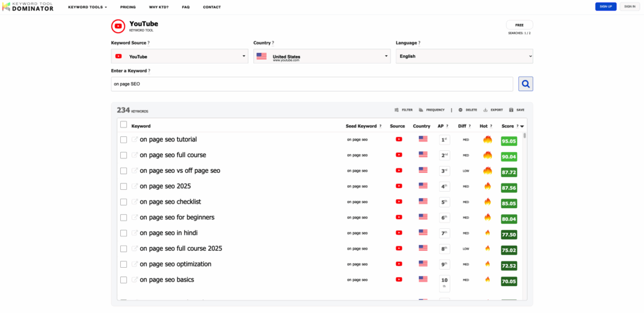Open the Keyword Source dropdown
Image resolution: width=644 pixels, height=313 pixels.
[179, 56]
